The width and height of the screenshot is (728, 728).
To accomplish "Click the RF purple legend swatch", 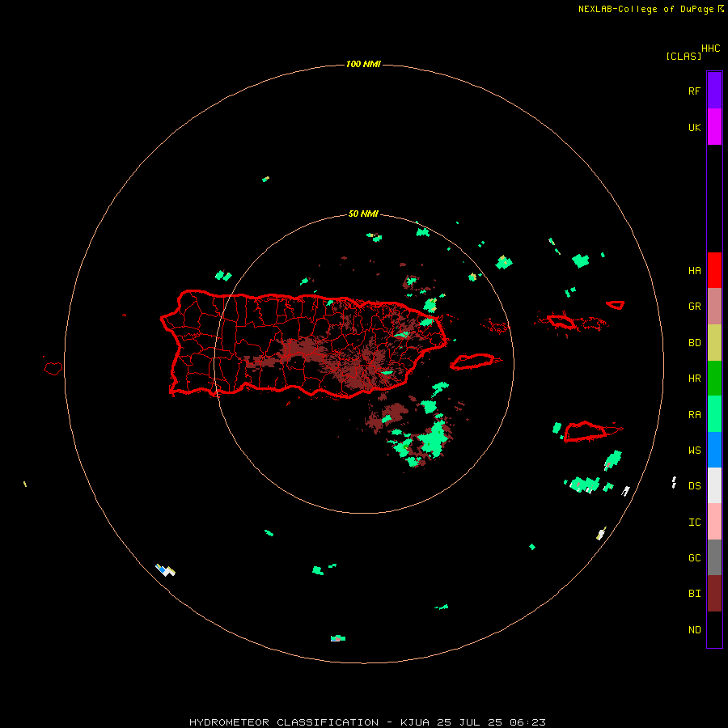I will [x=714, y=91].
